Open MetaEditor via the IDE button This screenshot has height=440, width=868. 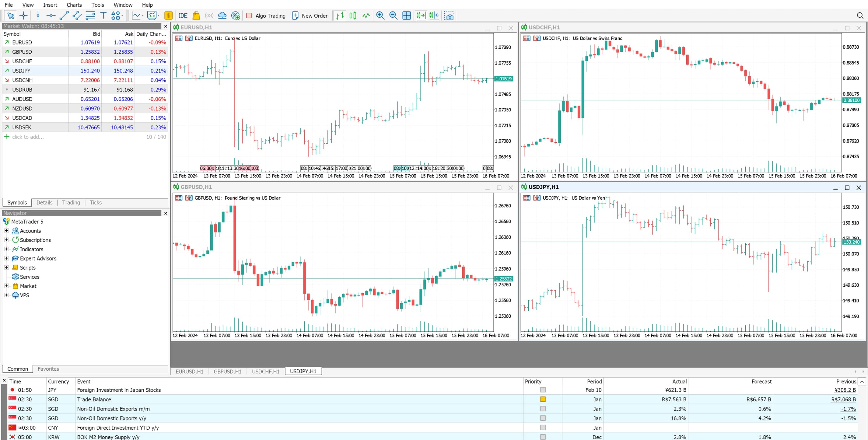(183, 16)
